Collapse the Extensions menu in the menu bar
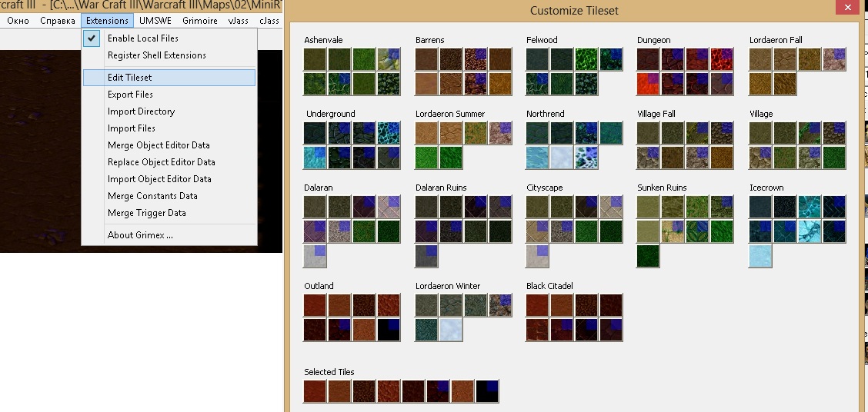 pyautogui.click(x=108, y=21)
